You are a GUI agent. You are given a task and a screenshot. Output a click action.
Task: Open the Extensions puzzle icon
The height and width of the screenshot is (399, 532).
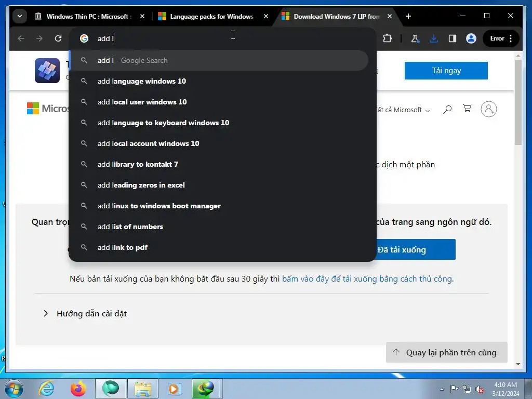387,38
